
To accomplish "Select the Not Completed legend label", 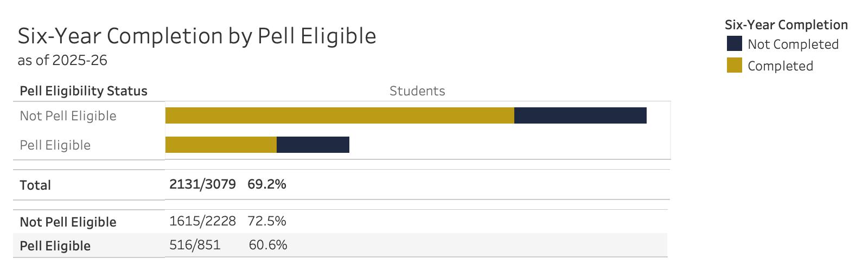I will click(793, 44).
